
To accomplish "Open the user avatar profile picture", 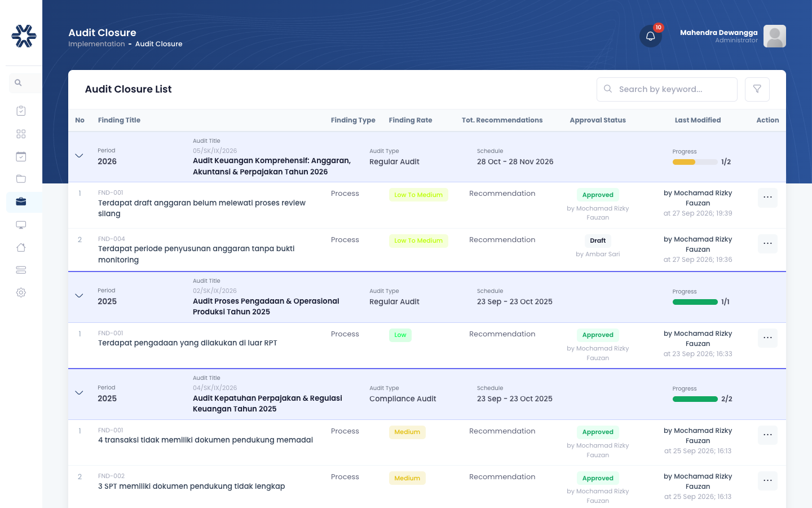I will pyautogui.click(x=775, y=36).
